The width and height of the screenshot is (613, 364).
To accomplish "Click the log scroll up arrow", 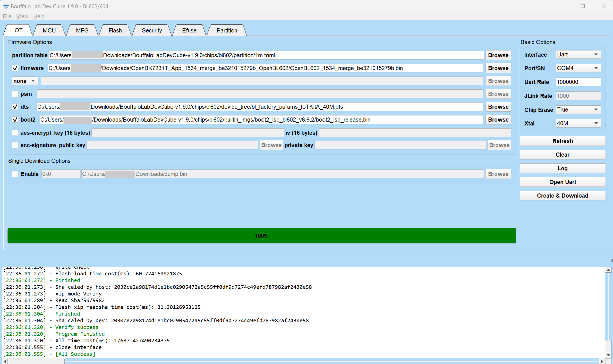I will [608, 270].
